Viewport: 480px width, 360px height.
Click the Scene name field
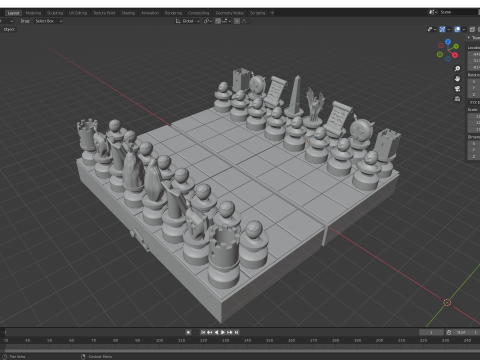point(459,12)
